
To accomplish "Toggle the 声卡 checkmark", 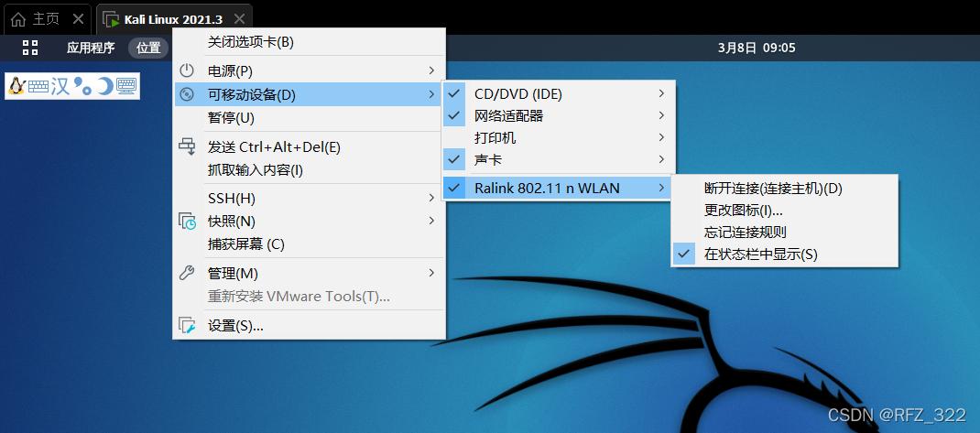I will [x=454, y=160].
